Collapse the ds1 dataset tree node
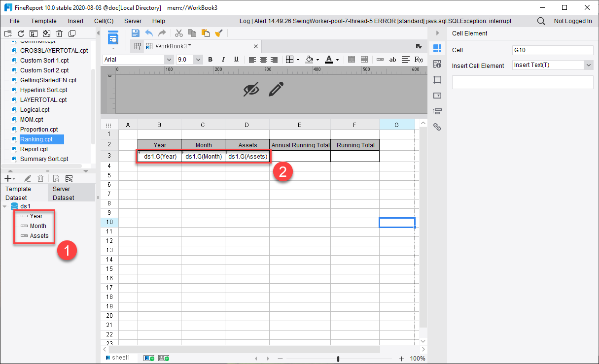The width and height of the screenshot is (599, 364). point(5,206)
